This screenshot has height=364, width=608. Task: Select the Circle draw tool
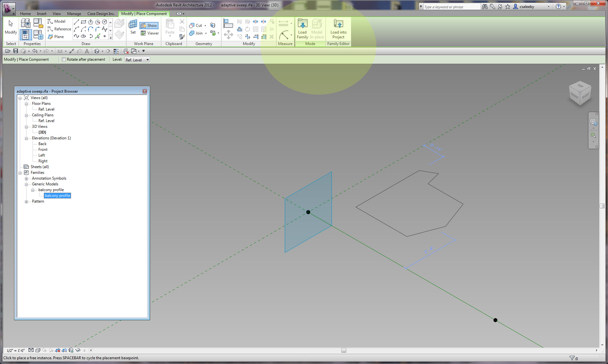point(104,22)
